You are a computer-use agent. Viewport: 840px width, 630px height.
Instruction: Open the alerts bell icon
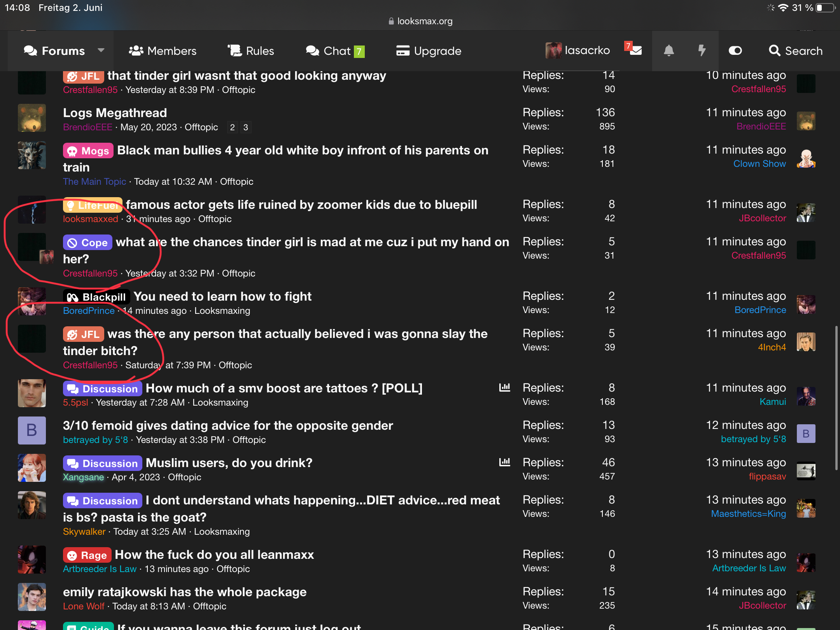(x=669, y=51)
